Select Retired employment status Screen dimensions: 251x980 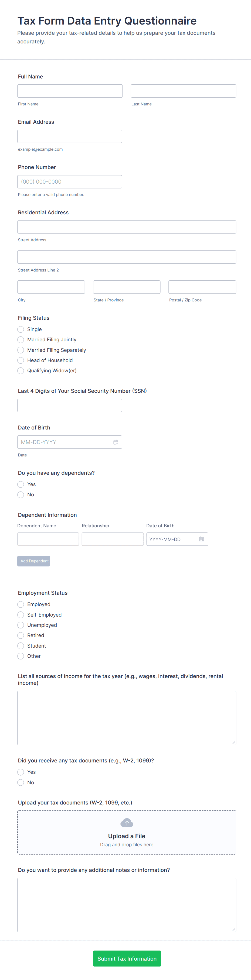(x=21, y=635)
